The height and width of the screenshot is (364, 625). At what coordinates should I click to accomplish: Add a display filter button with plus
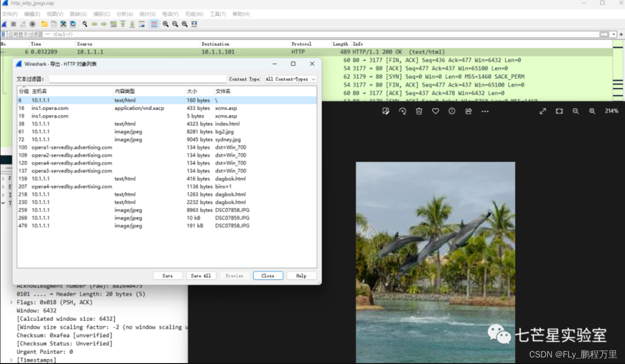click(x=621, y=34)
